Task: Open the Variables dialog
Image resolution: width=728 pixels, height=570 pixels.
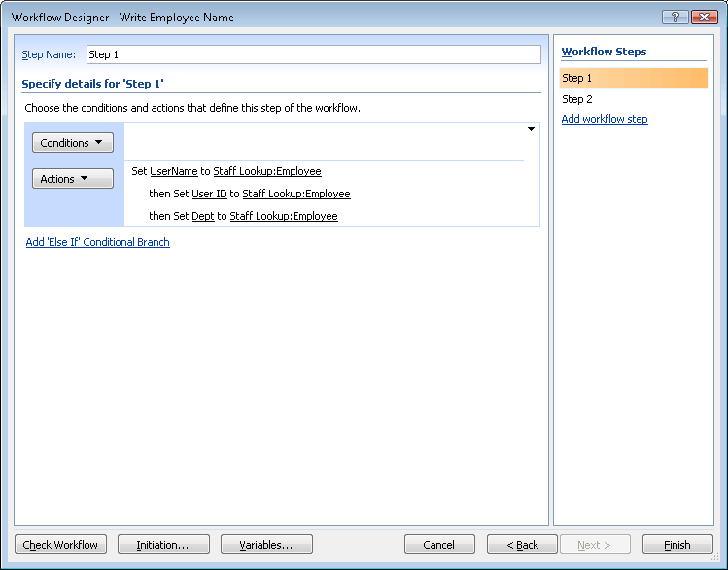Action: pos(266,545)
